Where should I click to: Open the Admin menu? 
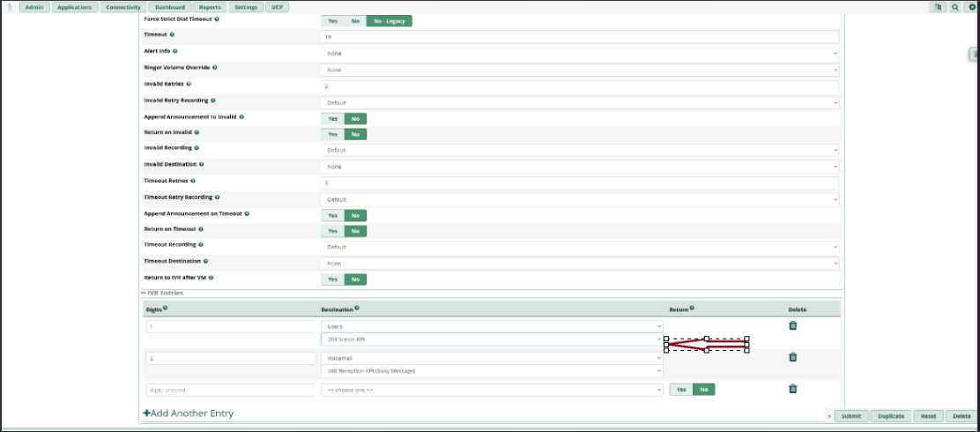(33, 8)
